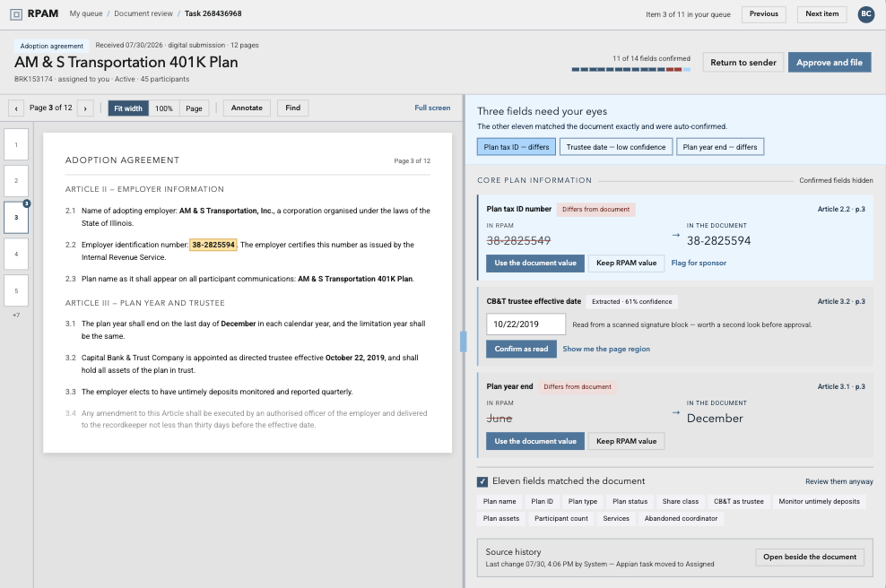886x588 pixels.
Task: Click the trustee effective date field
Action: coord(526,324)
